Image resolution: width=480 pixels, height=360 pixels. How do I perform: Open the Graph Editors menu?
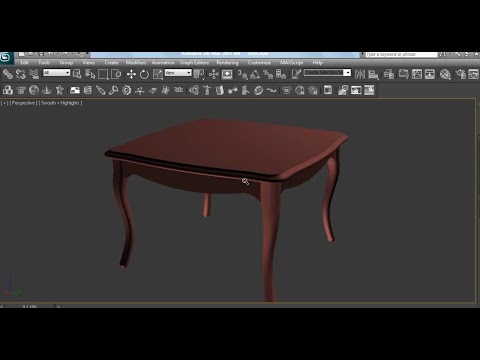(x=194, y=63)
